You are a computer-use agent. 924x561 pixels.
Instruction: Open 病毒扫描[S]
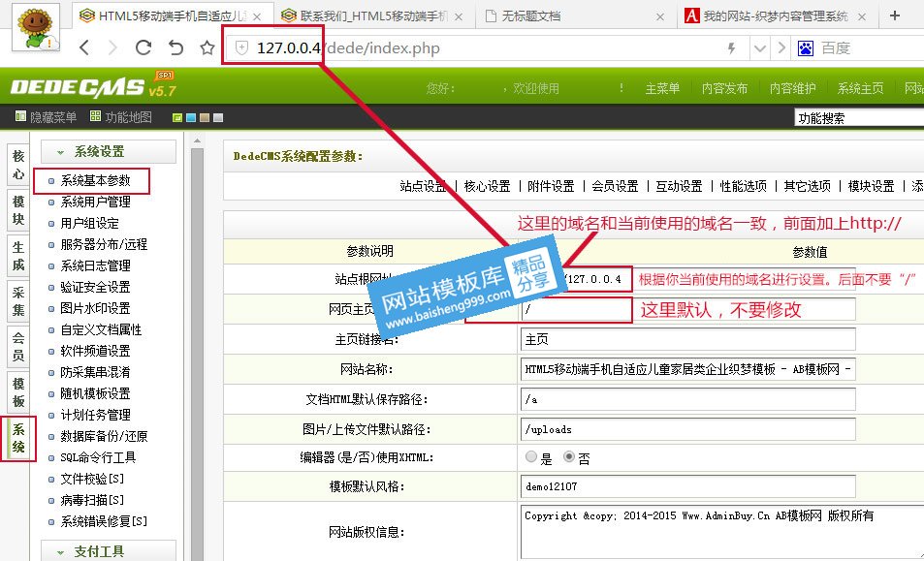pos(92,500)
